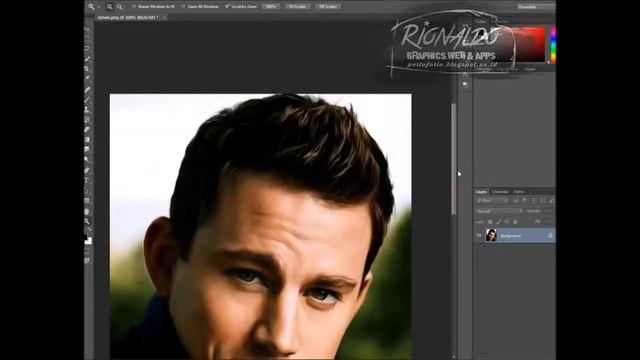Select the Rectangular Marquee tool
The height and width of the screenshot is (360, 640).
88,38
